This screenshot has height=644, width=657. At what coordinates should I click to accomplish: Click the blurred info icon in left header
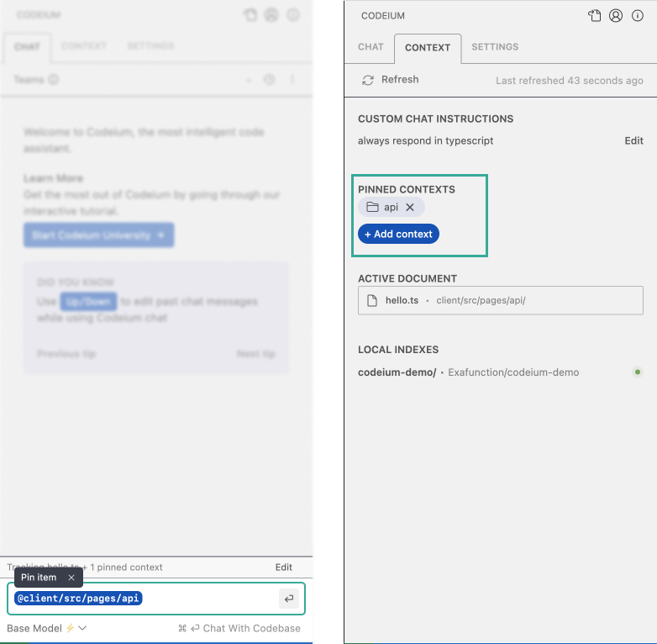click(293, 15)
